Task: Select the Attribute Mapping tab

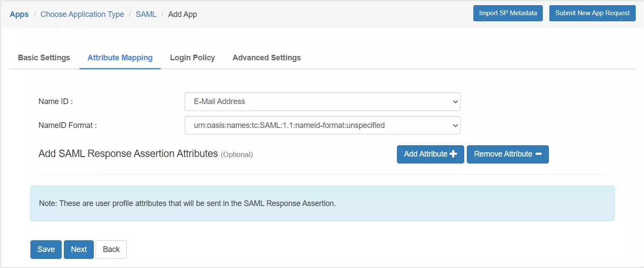Action: (x=120, y=57)
